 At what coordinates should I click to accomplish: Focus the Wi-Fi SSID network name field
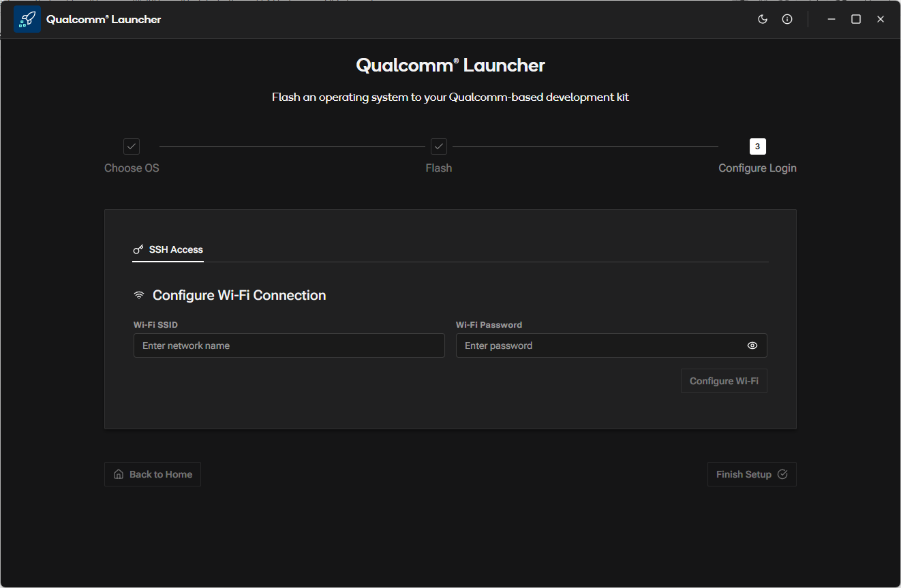289,345
